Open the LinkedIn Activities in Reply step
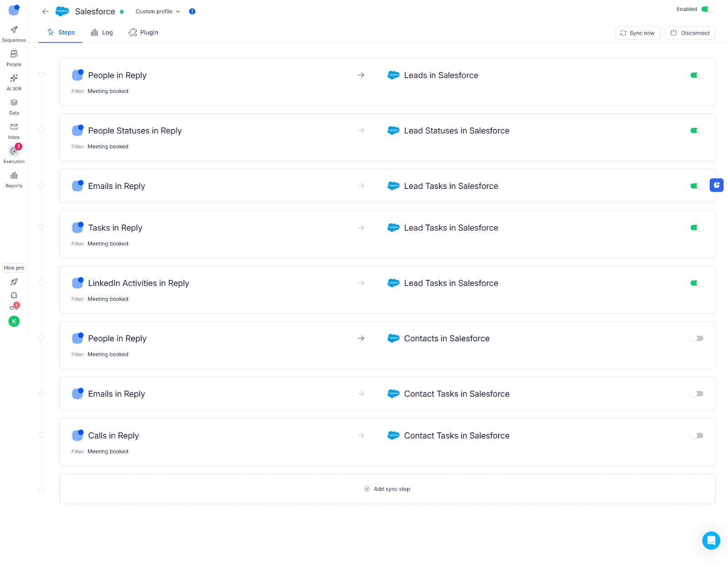The image size is (728, 580). pyautogui.click(x=138, y=283)
